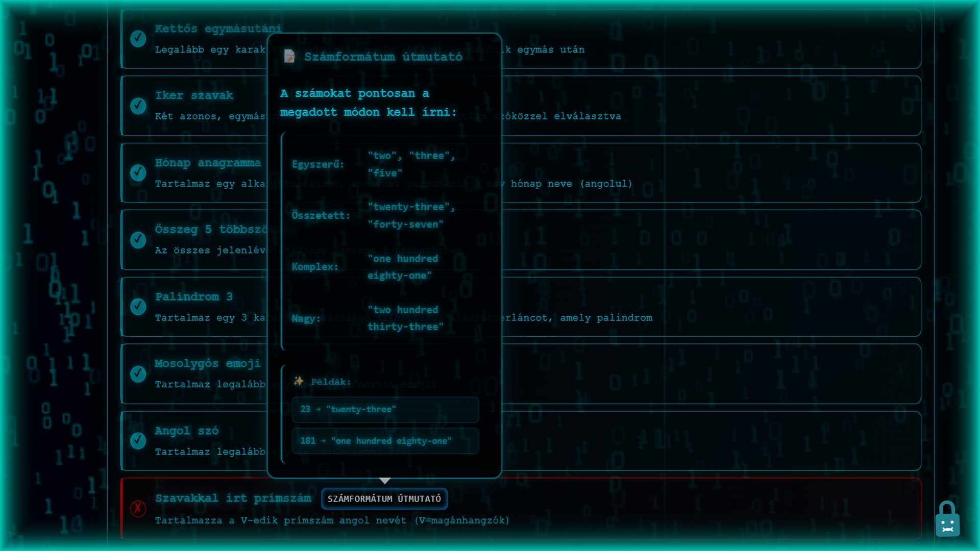Click the Angol szó checkmark icon
Viewport: 980px width, 551px height.
point(138,440)
